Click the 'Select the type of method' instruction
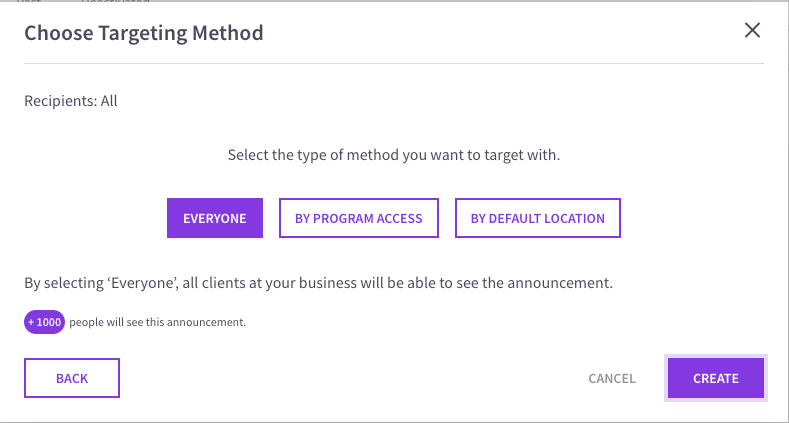This screenshot has height=423, width=789. pyautogui.click(x=394, y=155)
